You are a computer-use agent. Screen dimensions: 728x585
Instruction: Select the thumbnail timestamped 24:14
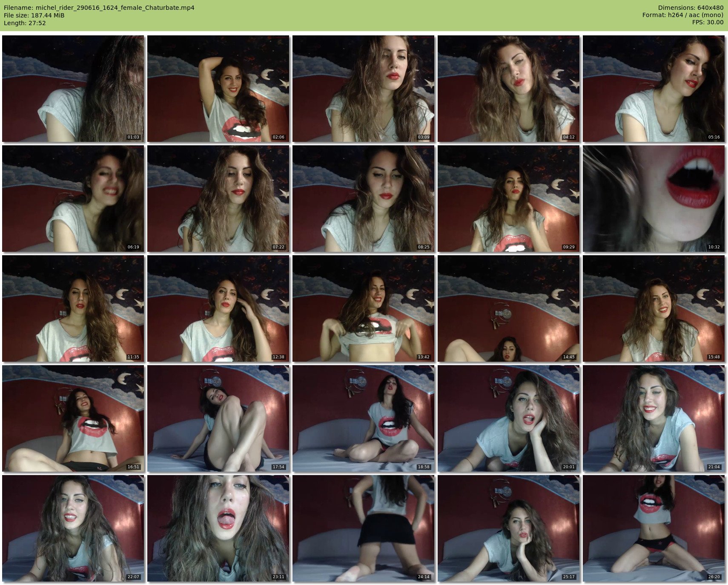point(364,528)
